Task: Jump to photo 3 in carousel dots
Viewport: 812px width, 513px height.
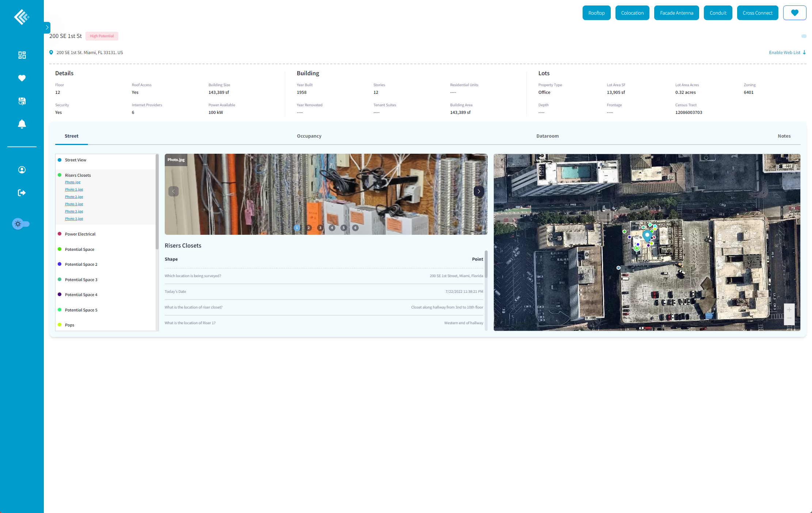Action: click(x=320, y=228)
